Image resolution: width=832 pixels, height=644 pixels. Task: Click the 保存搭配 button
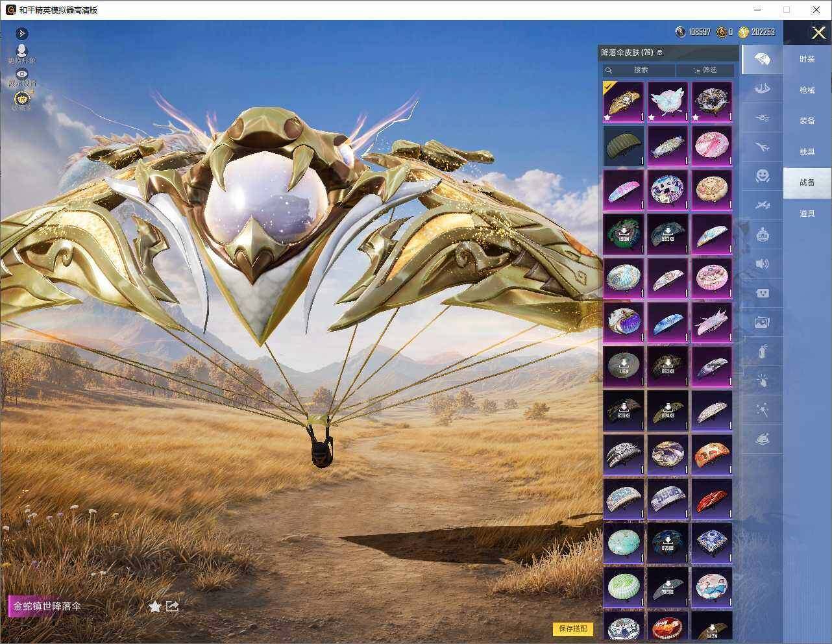[573, 628]
